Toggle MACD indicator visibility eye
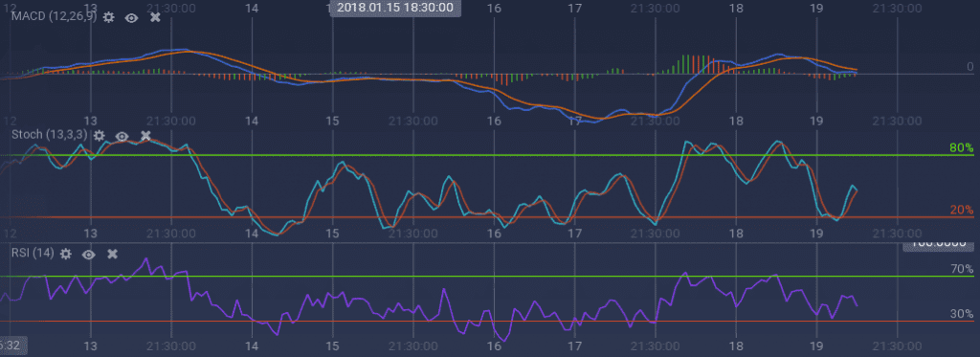Screen dimensions: 980x357 click(x=131, y=17)
